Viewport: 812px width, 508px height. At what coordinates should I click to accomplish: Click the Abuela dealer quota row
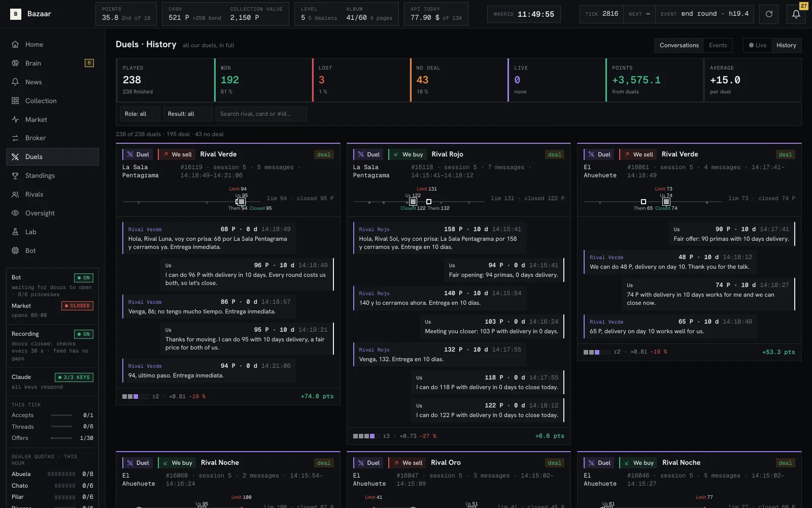(x=52, y=474)
